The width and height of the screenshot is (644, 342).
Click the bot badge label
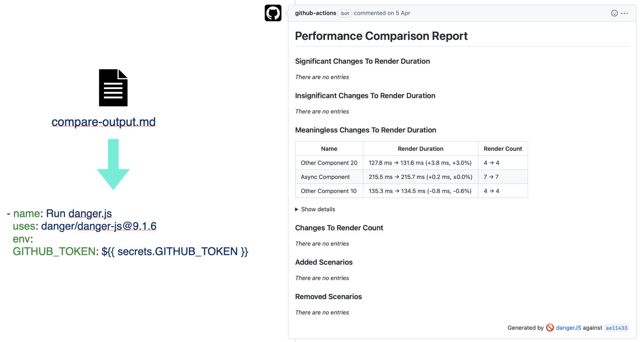coord(345,13)
